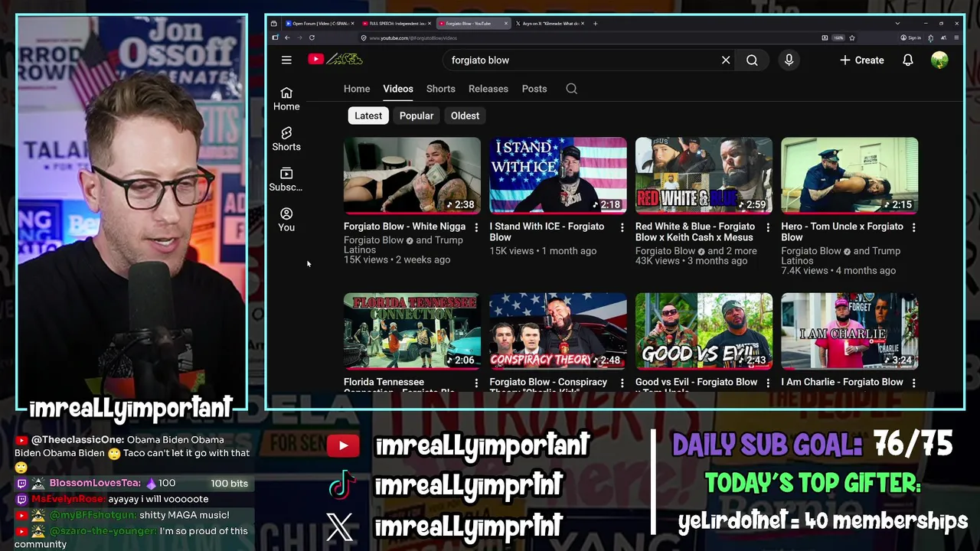Open a new browser tab

tap(596, 24)
